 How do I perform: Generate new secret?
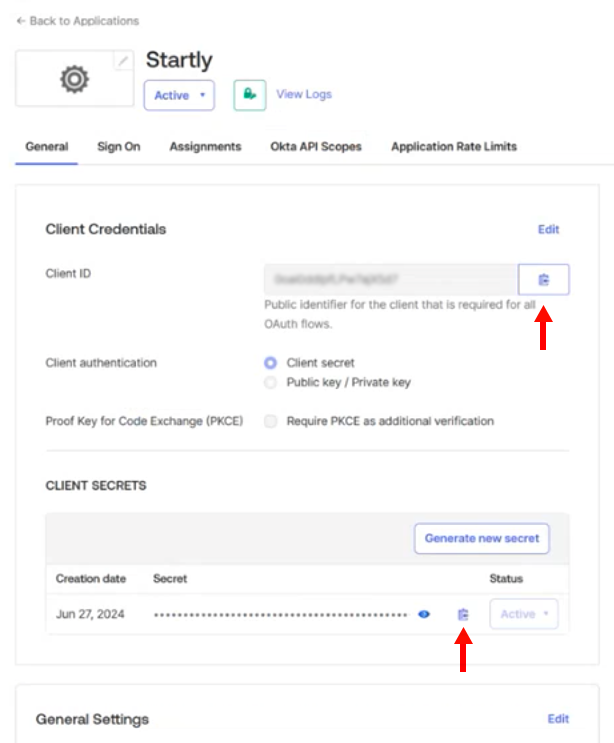pyautogui.click(x=482, y=538)
